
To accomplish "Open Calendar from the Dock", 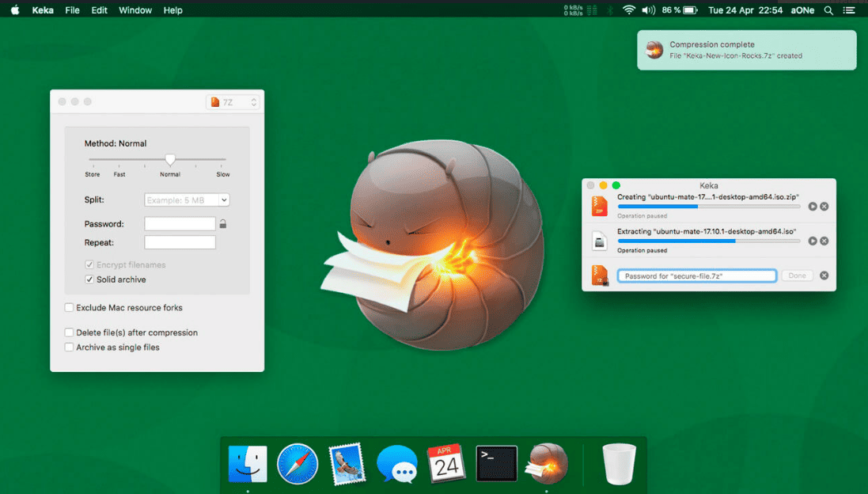I will [x=446, y=464].
